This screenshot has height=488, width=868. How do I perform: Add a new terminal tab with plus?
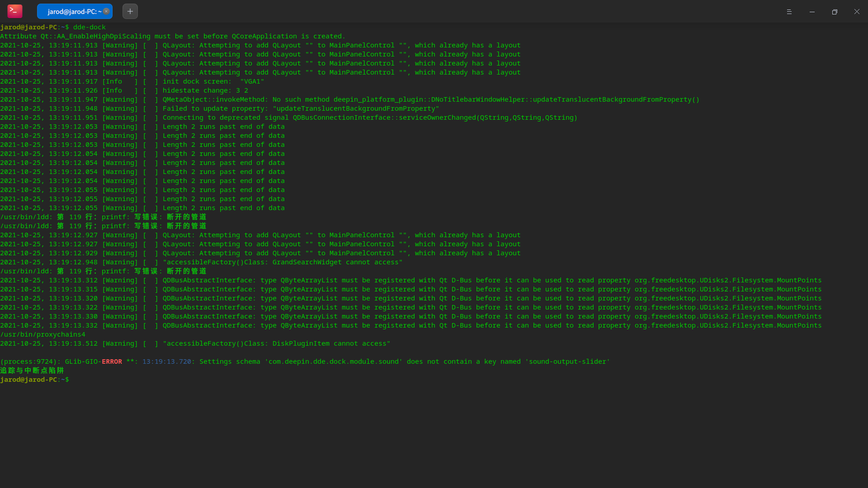(x=130, y=11)
